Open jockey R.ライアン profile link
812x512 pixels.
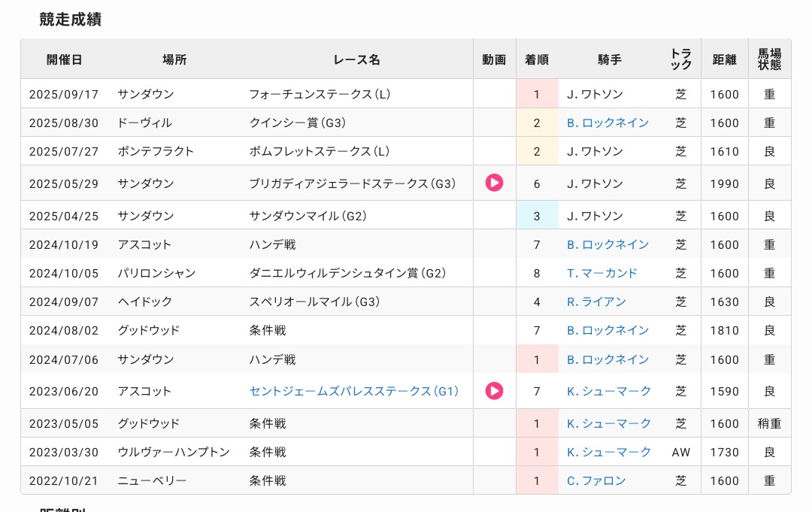coord(596,301)
